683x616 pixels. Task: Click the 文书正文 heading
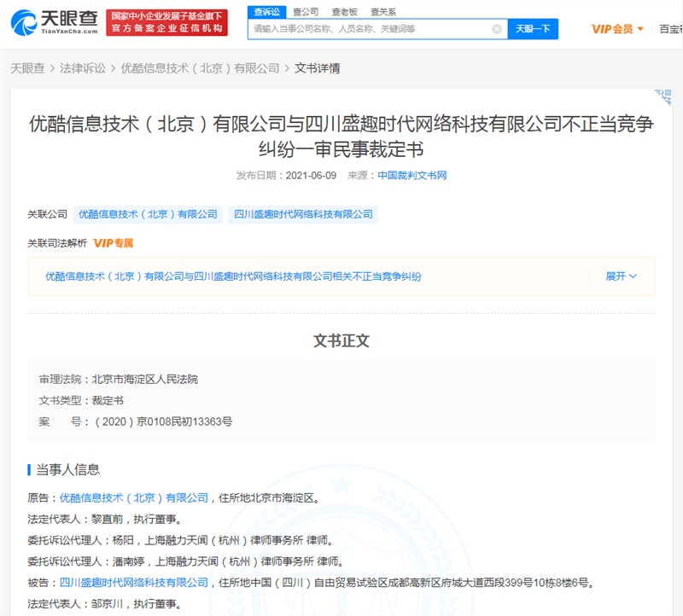pyautogui.click(x=341, y=341)
